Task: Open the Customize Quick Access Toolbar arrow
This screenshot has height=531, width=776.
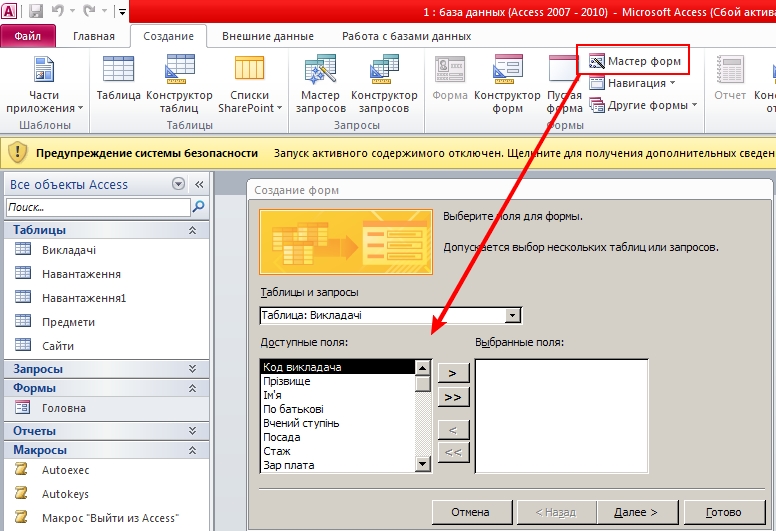Action: coord(122,11)
